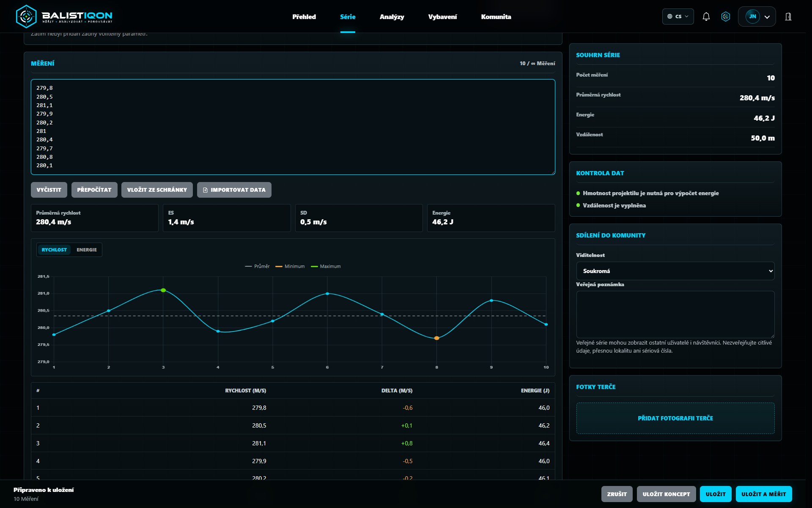Click the Veřejná poznámka text field

675,314
